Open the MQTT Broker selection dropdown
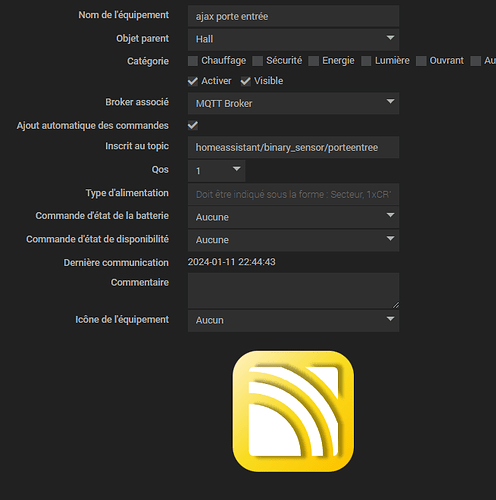The image size is (496, 500). point(293,104)
